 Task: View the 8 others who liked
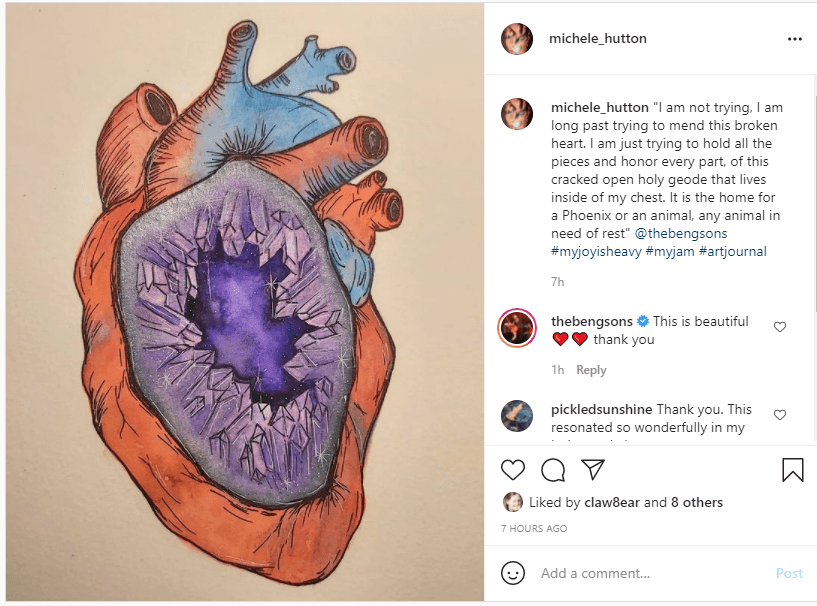point(696,502)
